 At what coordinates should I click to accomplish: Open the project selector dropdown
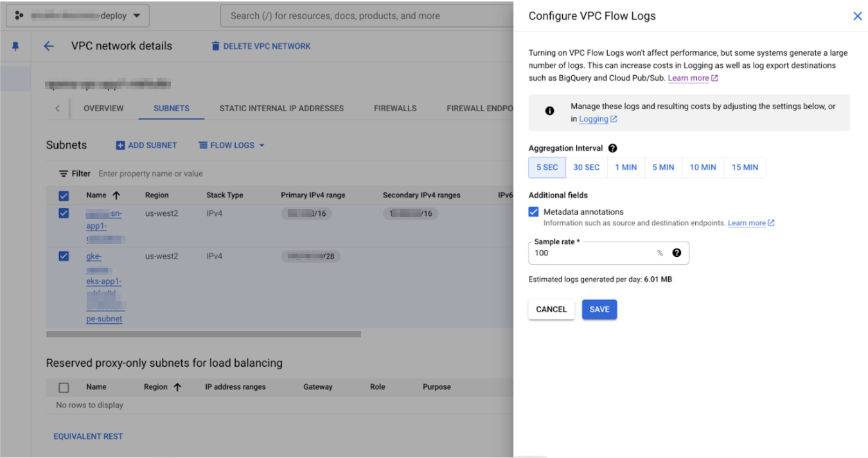click(78, 16)
